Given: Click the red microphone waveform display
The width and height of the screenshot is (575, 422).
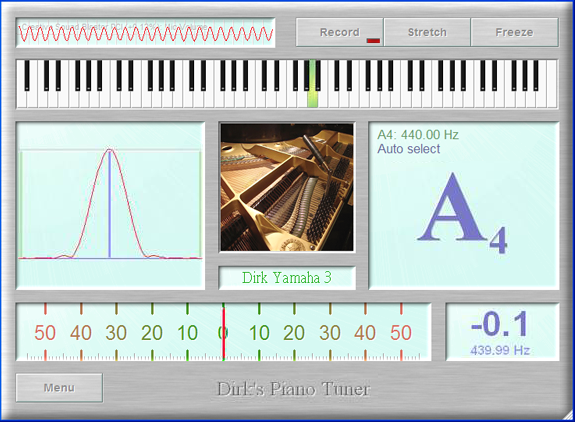Looking at the screenshot, I should pyautogui.click(x=146, y=33).
